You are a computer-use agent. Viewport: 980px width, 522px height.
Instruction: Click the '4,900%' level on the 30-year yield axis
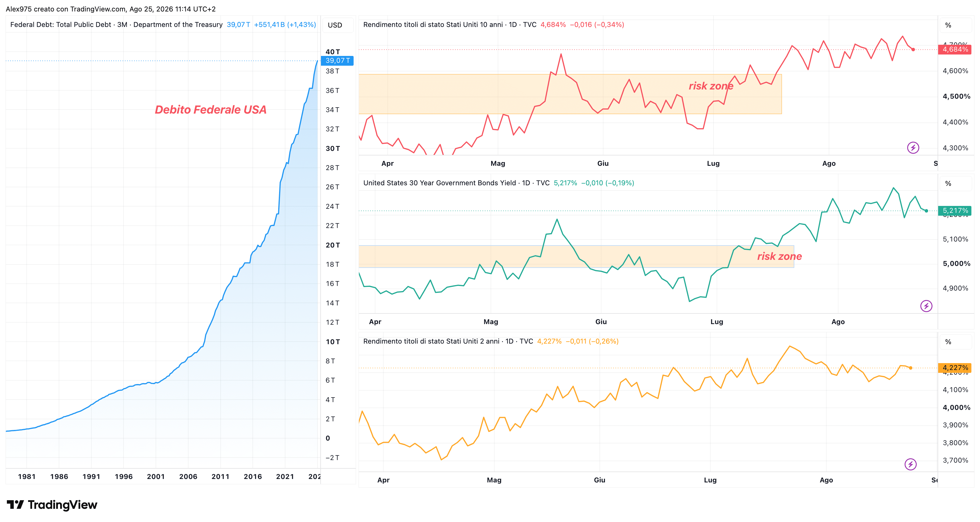(x=955, y=288)
